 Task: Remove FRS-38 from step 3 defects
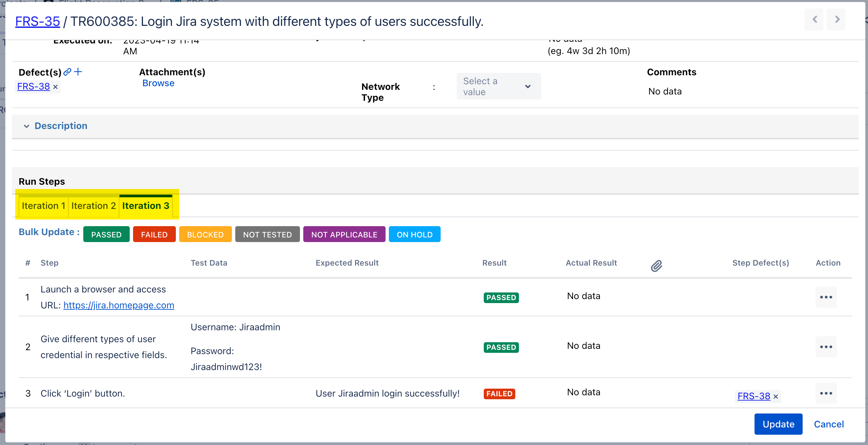click(776, 397)
